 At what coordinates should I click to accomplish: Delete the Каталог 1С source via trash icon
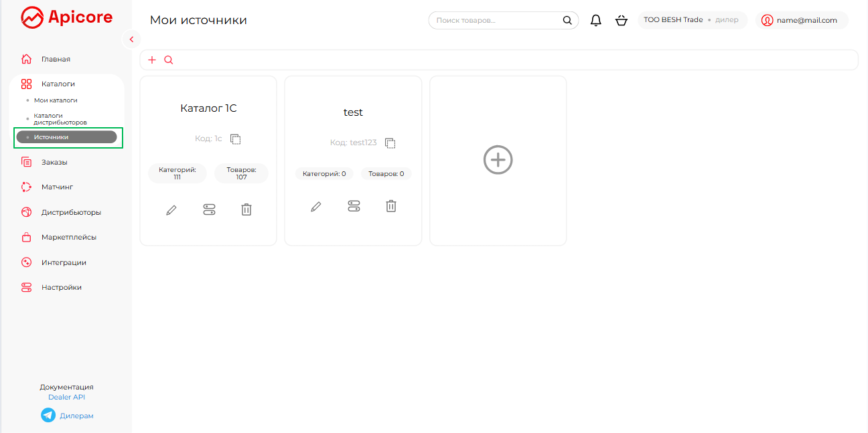click(x=246, y=210)
